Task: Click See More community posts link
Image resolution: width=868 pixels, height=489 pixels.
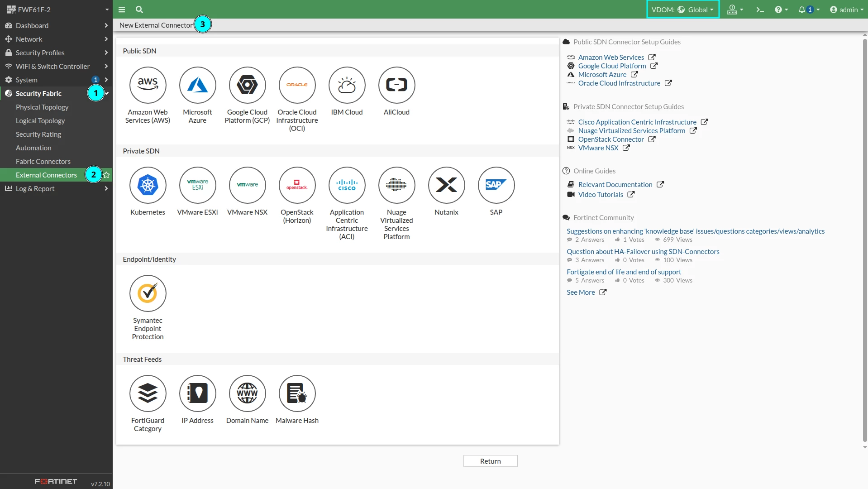Action: [581, 292]
